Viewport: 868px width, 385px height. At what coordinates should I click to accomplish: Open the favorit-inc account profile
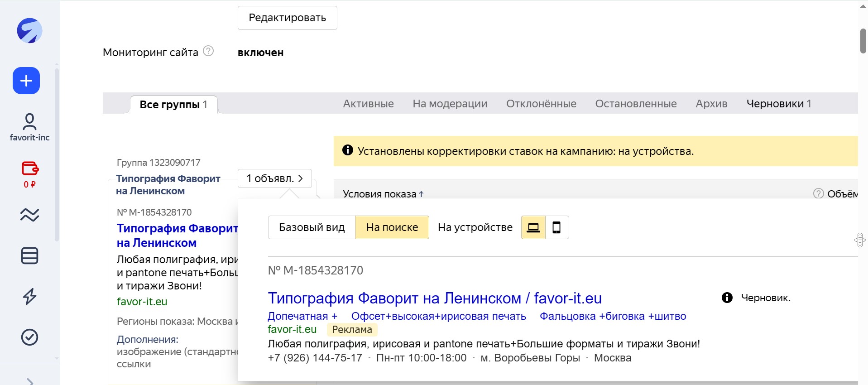[x=29, y=127]
